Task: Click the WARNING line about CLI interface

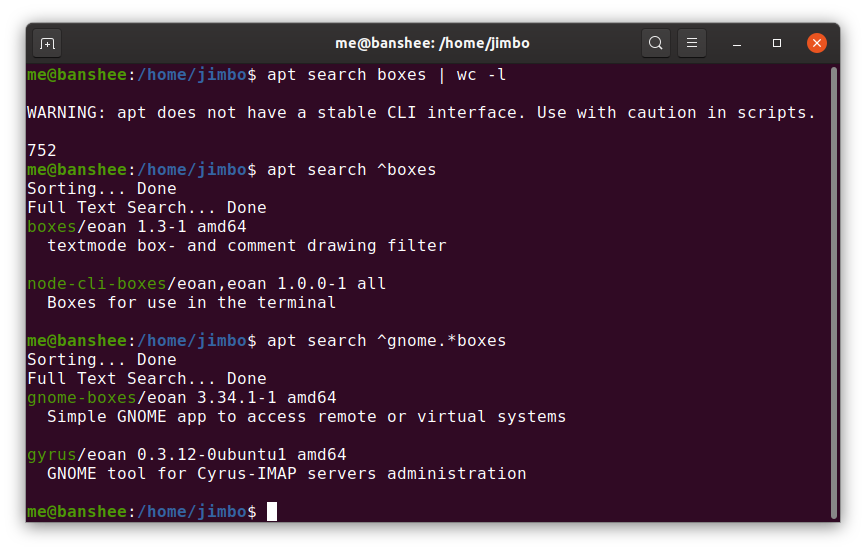Action: point(421,113)
